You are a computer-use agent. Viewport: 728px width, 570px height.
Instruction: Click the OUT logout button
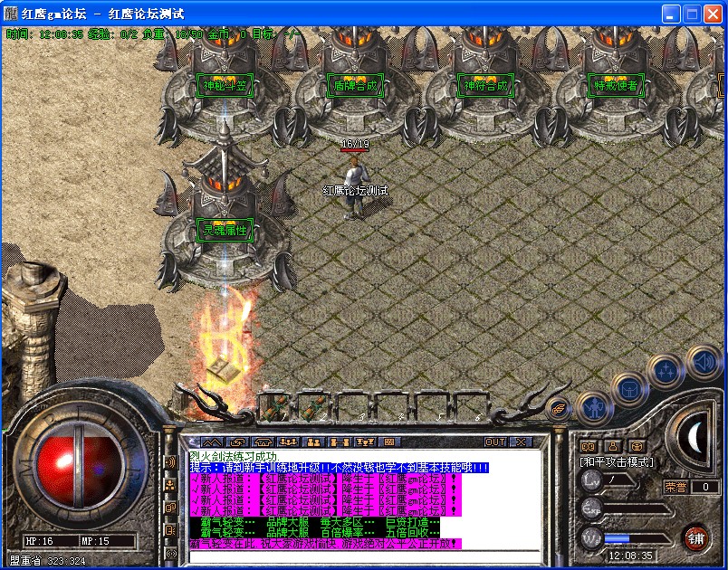495,442
